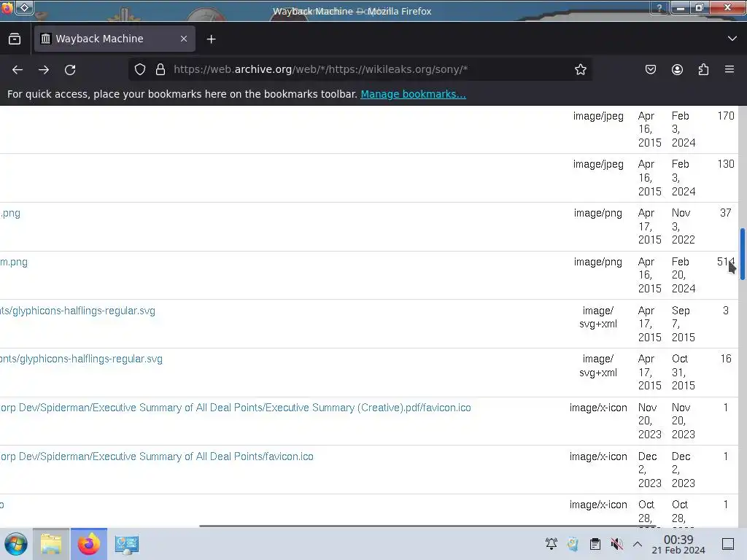Click vertical page scrollbar thumb

tap(742, 254)
